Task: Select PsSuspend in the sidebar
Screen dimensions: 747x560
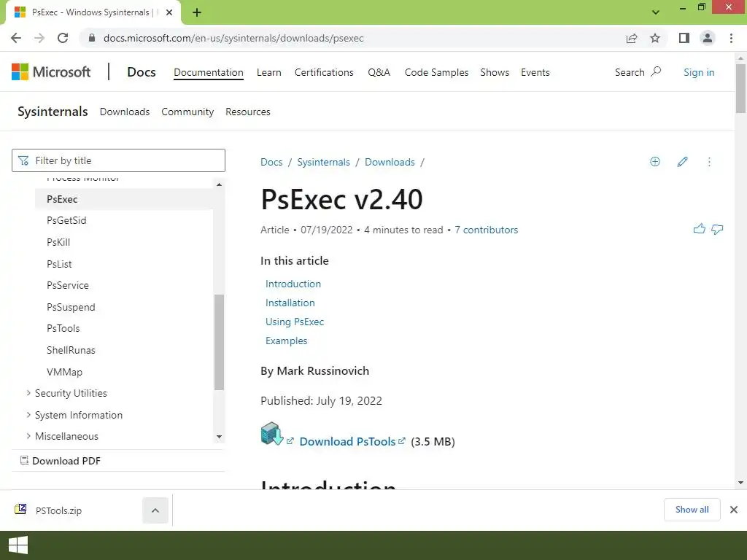Action: click(71, 307)
